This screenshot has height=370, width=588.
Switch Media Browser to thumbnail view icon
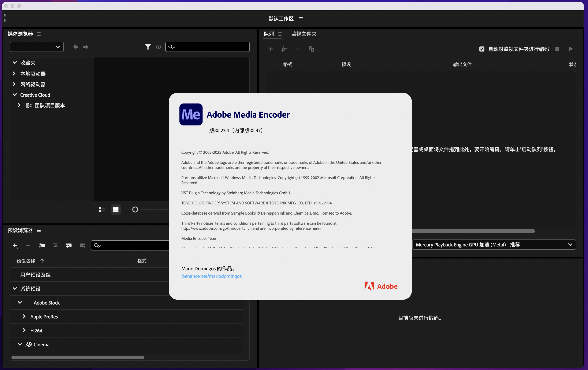tap(116, 209)
